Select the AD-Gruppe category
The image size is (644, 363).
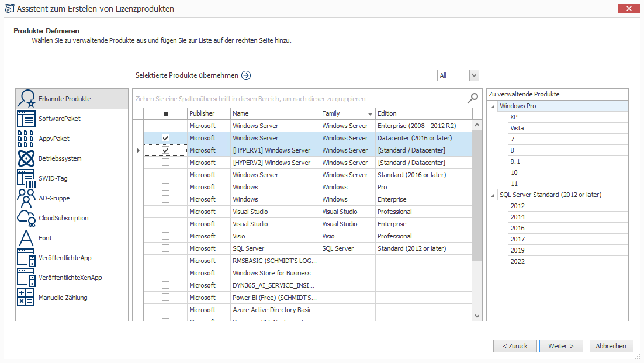click(72, 198)
